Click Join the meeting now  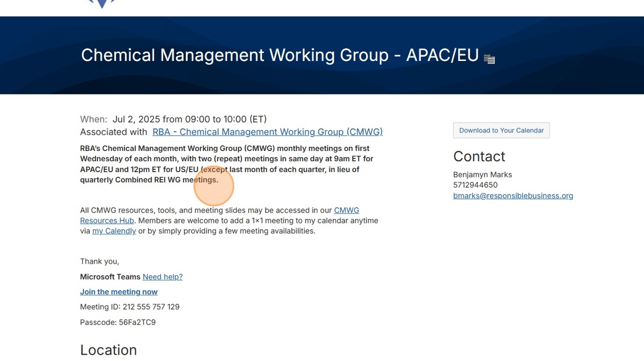click(x=118, y=292)
